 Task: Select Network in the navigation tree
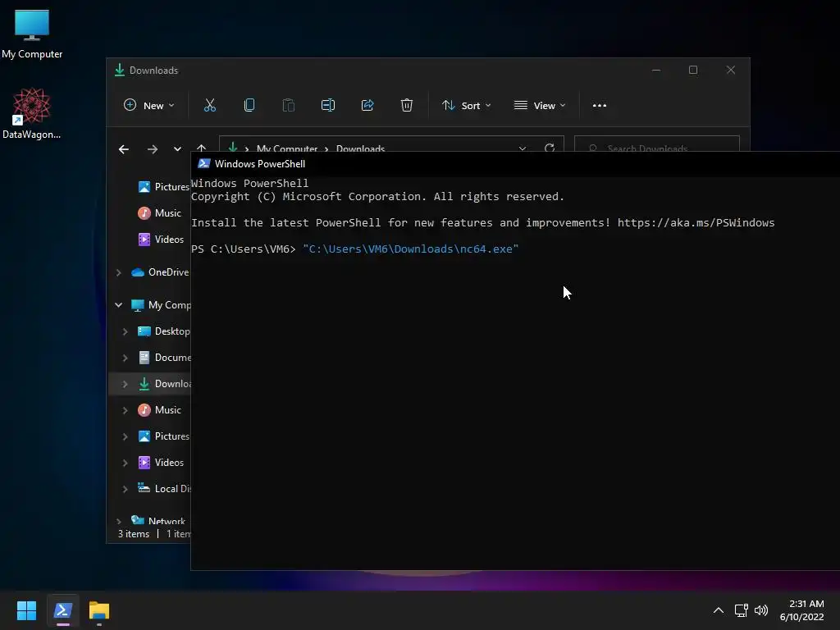point(158,521)
